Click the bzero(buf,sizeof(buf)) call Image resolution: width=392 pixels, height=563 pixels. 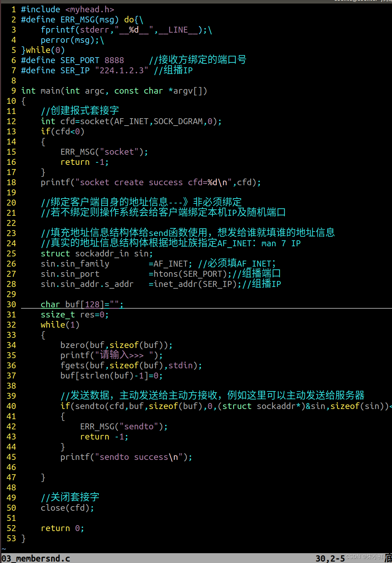(116, 345)
